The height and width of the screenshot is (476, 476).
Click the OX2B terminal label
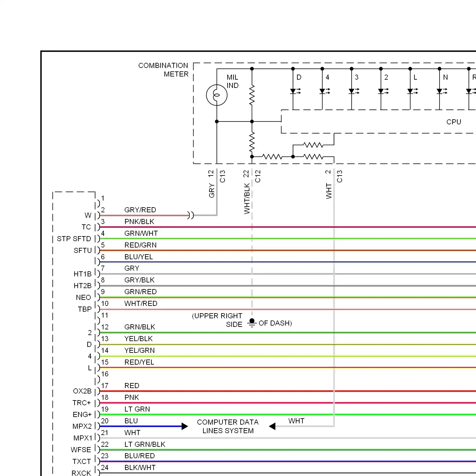(x=82, y=391)
